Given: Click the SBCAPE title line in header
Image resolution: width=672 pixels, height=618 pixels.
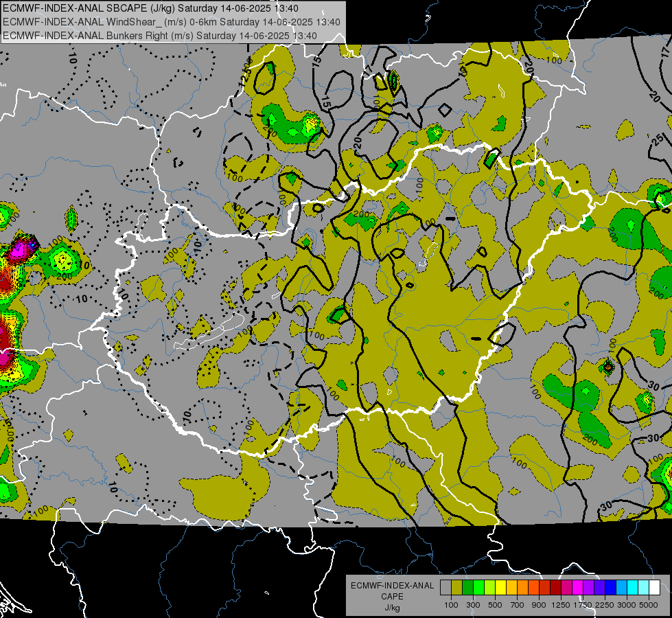Looking at the screenshot, I should click(150, 8).
